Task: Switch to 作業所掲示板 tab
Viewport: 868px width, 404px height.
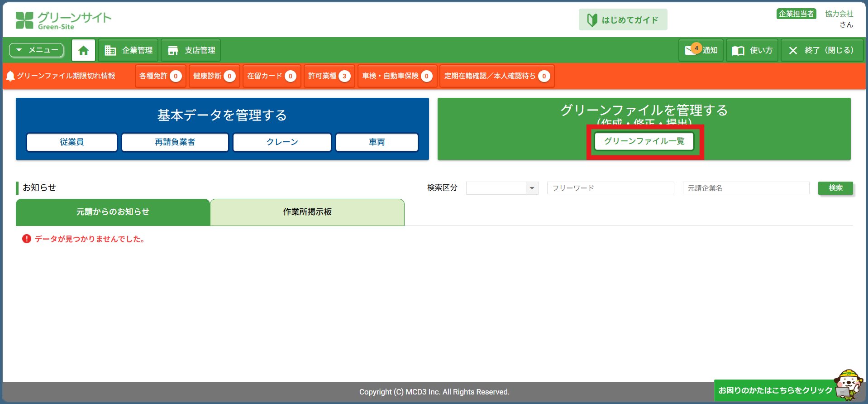Action: [x=307, y=212]
